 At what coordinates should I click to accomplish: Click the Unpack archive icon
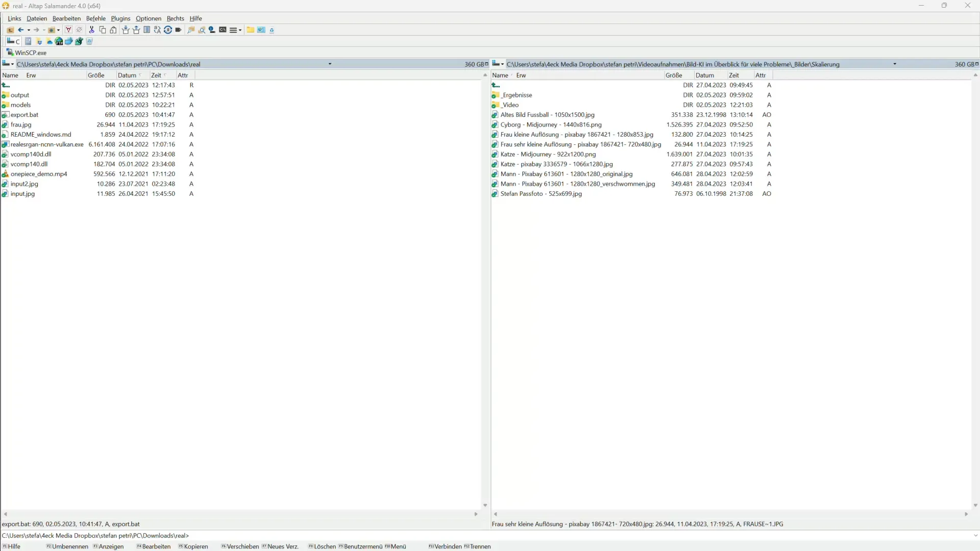(136, 30)
